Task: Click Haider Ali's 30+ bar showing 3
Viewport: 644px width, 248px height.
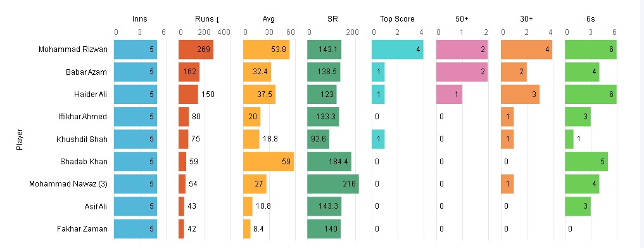Action: pyautogui.click(x=520, y=94)
